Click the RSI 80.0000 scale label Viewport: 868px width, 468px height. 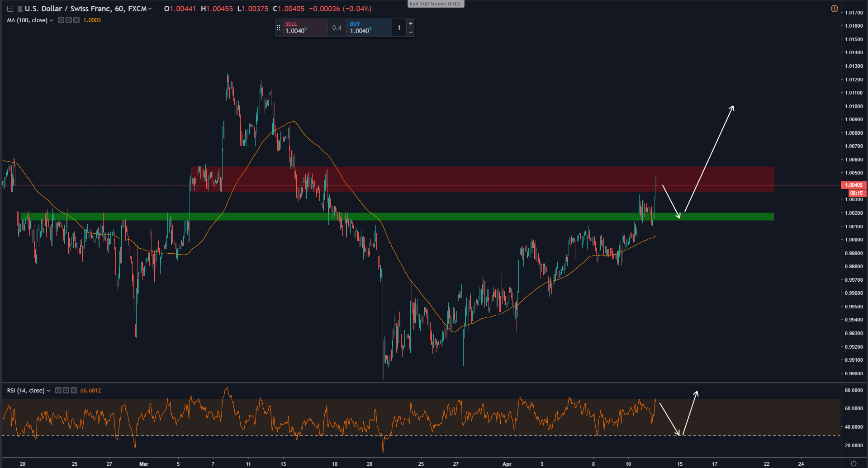854,390
